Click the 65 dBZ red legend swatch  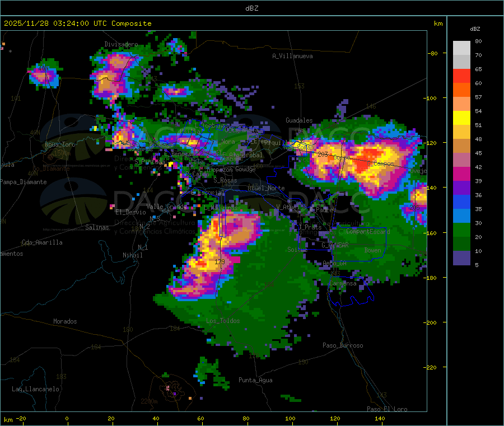coord(461,76)
